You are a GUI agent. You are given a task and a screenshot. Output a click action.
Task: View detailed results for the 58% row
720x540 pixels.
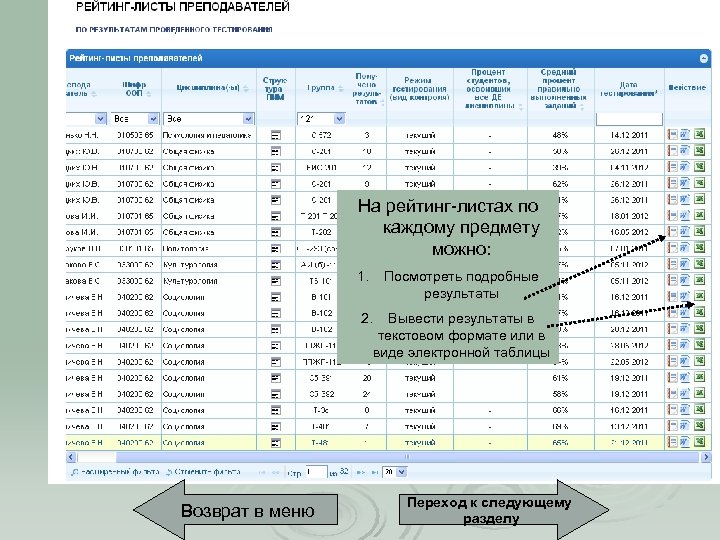pyautogui.click(x=672, y=394)
